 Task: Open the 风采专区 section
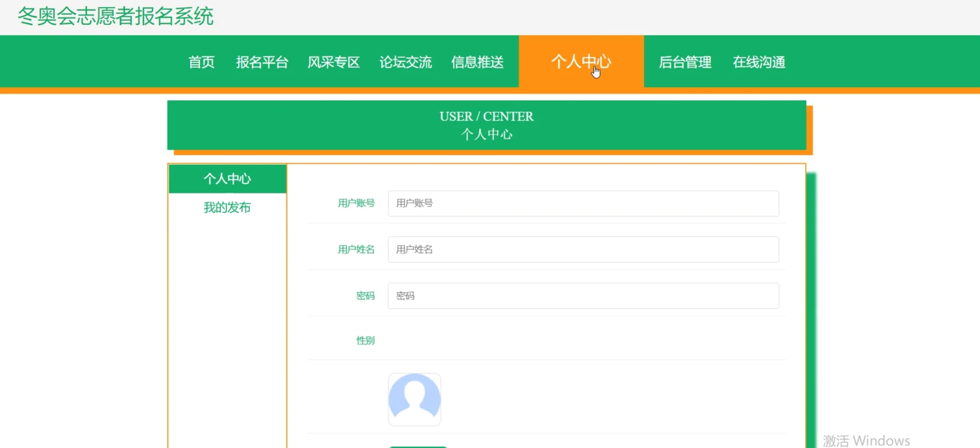(333, 62)
